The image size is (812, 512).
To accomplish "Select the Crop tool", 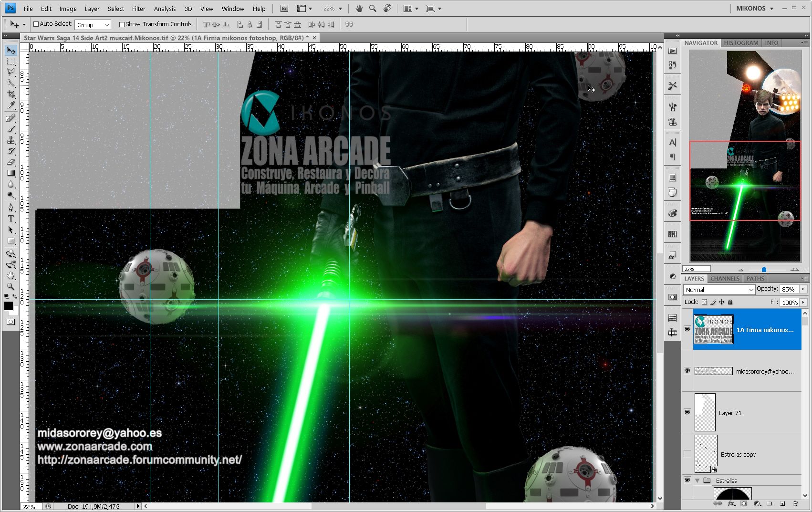I will pyautogui.click(x=11, y=94).
